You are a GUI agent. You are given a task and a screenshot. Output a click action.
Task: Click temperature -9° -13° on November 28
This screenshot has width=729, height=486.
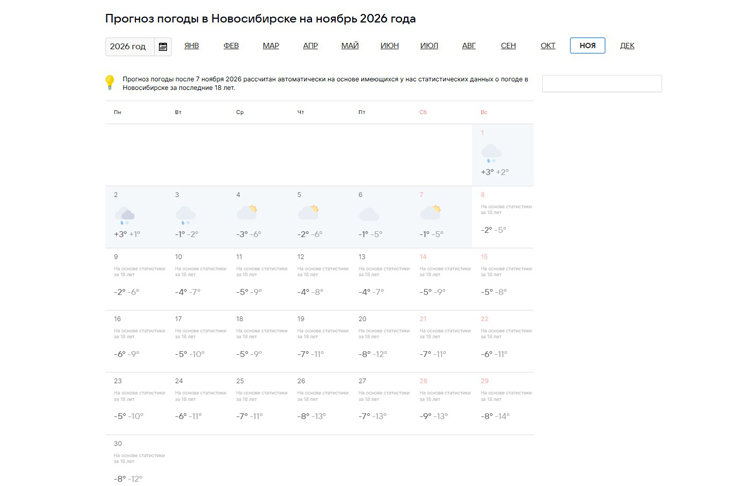pos(434,416)
